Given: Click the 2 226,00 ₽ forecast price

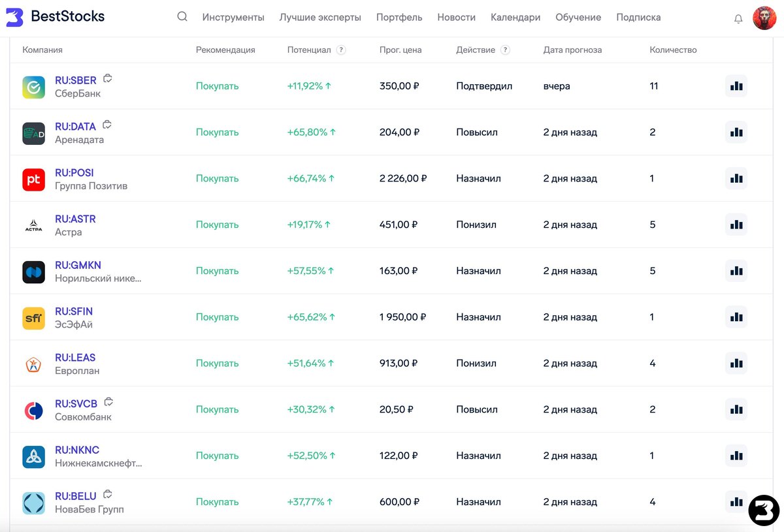Looking at the screenshot, I should 403,178.
